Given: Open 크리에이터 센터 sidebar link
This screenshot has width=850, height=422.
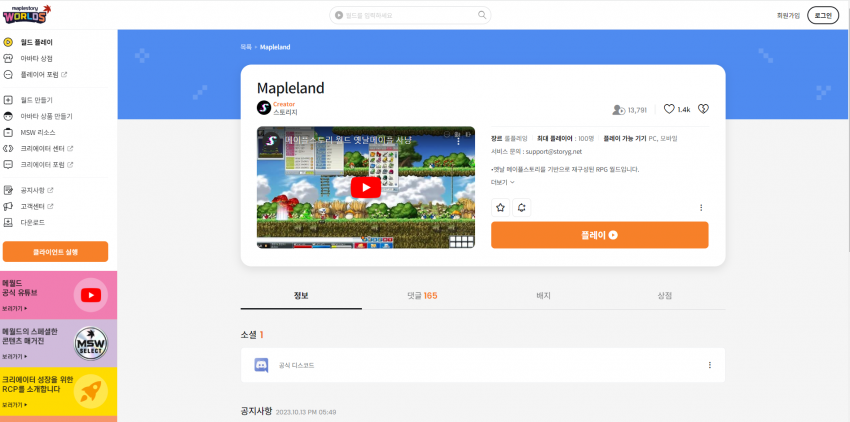Looking at the screenshot, I should click(x=47, y=148).
